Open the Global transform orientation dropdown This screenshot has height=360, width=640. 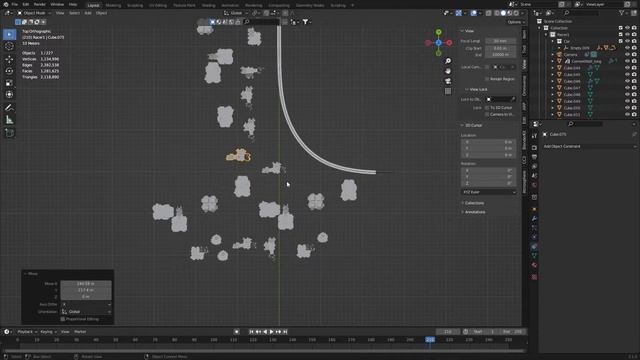tap(236, 13)
